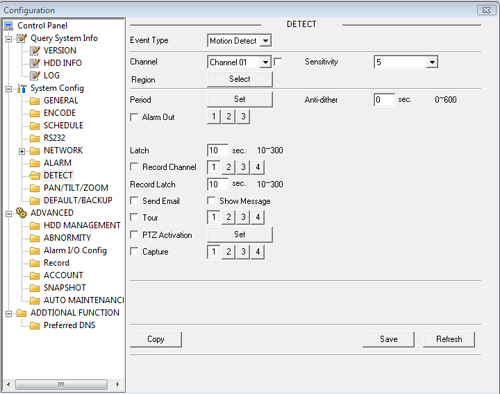Enable the checkbox beside the Channel dropdown

(x=278, y=62)
